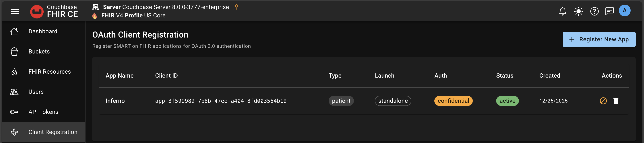This screenshot has height=143, width=644.
Task: Click the Inferno client ID text
Action: (x=221, y=101)
